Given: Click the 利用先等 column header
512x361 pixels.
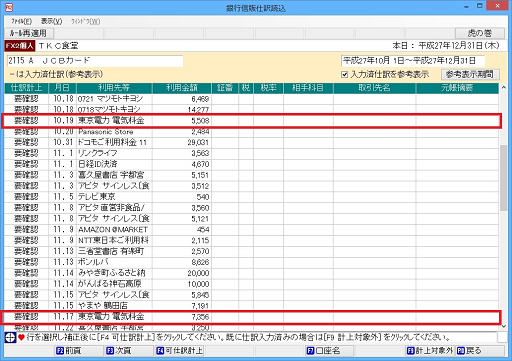Looking at the screenshot, I should [x=114, y=88].
